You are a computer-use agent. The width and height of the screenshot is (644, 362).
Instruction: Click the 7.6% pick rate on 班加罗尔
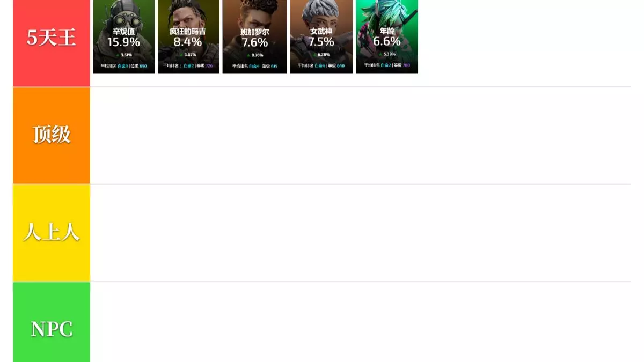click(x=255, y=42)
